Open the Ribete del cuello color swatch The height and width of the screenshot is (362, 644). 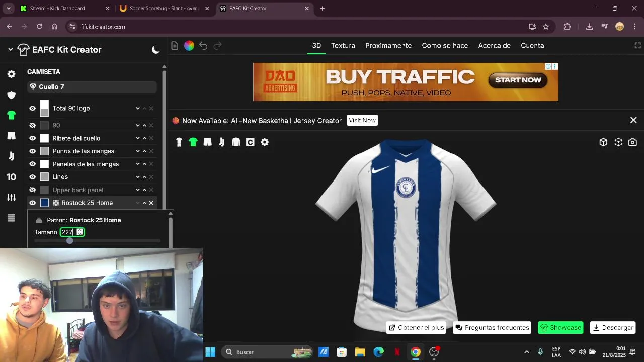click(44, 138)
